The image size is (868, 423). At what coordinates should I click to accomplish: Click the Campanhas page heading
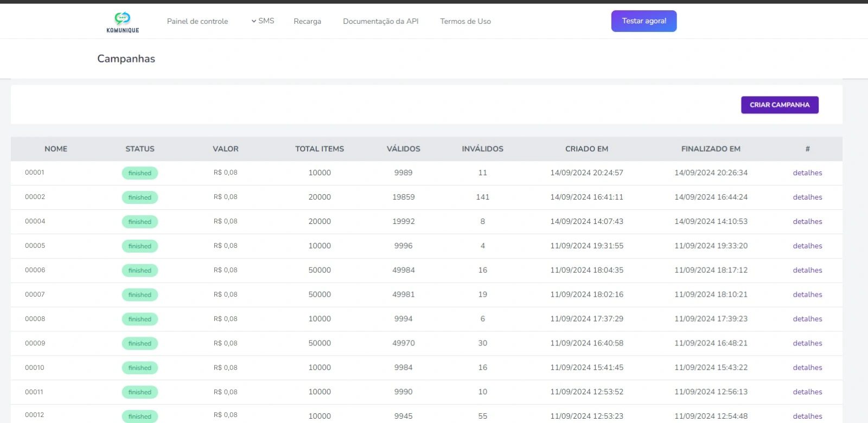point(126,59)
